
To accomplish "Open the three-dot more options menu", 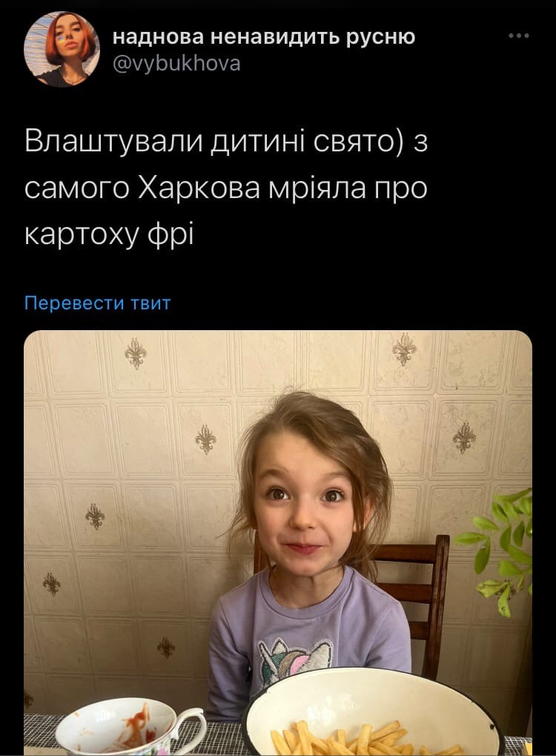I will coord(519,36).
